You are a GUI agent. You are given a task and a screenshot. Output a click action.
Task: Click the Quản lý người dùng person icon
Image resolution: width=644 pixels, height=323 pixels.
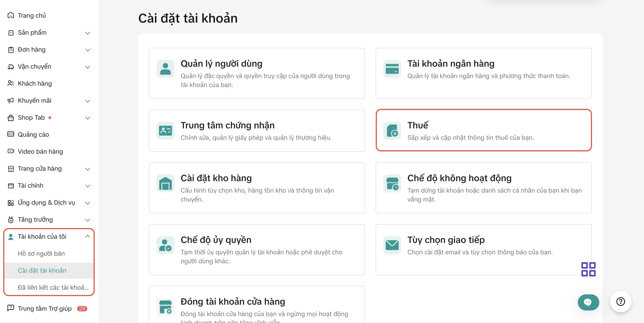pos(165,69)
